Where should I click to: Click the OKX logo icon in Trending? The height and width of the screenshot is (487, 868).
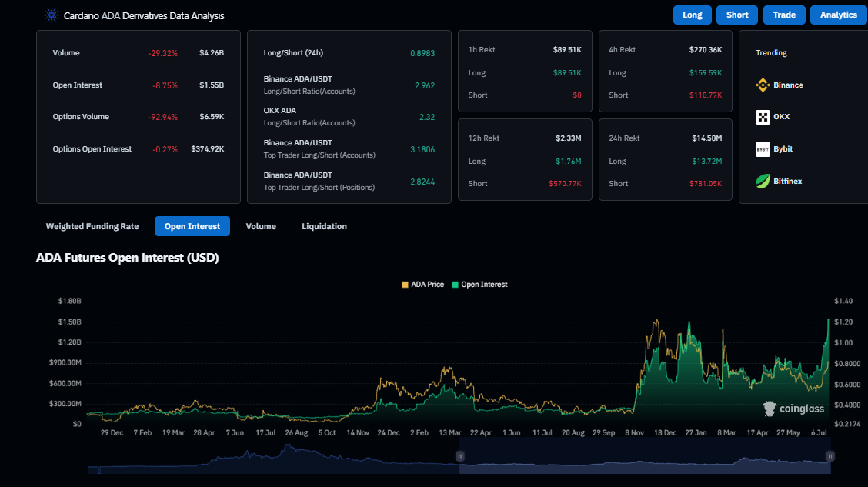click(x=763, y=117)
